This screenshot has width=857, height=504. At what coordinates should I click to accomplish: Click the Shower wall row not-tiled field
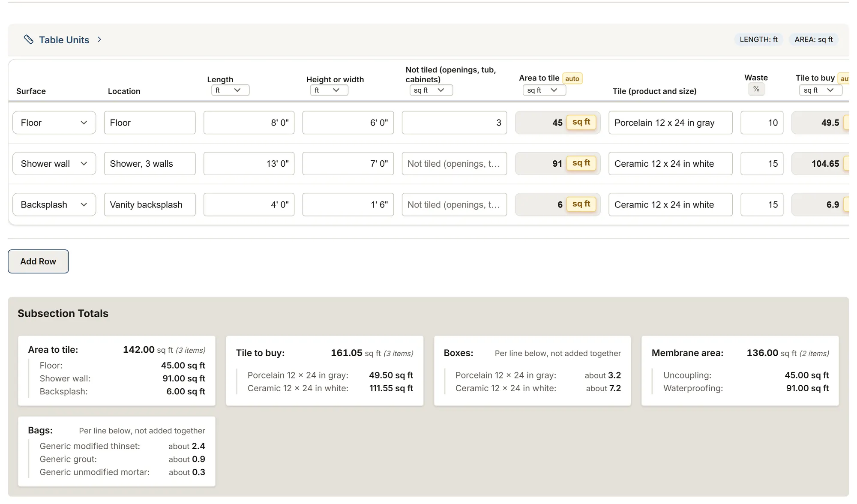point(454,164)
